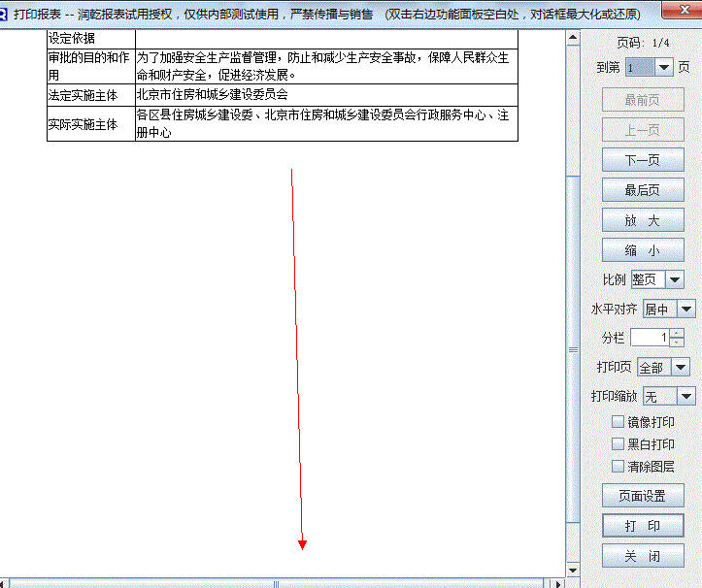
Task: Click the vertical scrollbar thumb
Action: click(573, 349)
